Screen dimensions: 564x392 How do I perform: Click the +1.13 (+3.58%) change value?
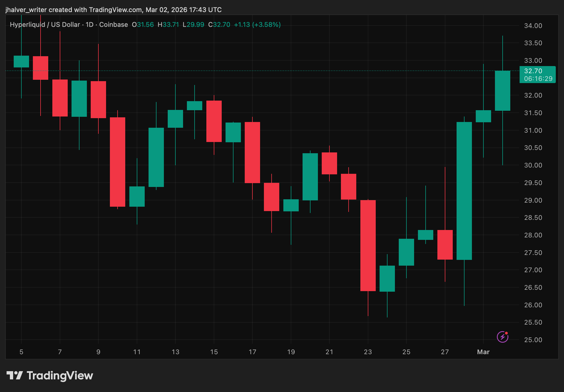pos(257,25)
